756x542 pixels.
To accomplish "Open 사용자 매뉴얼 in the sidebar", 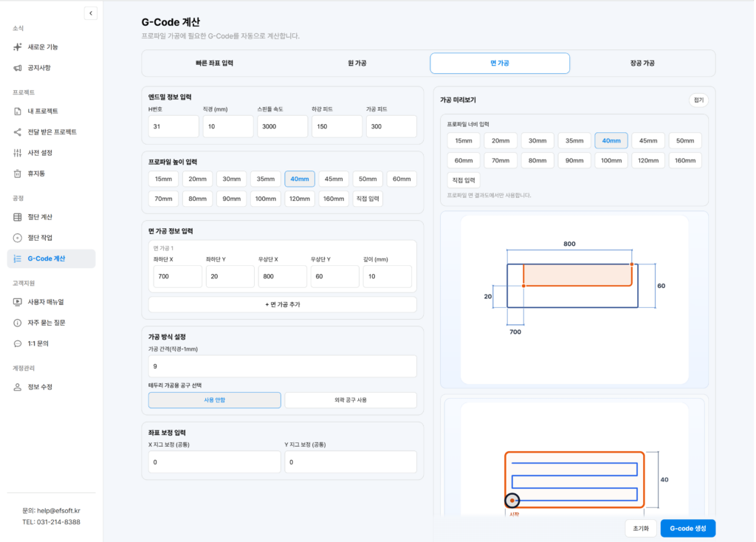I will pyautogui.click(x=51, y=302).
